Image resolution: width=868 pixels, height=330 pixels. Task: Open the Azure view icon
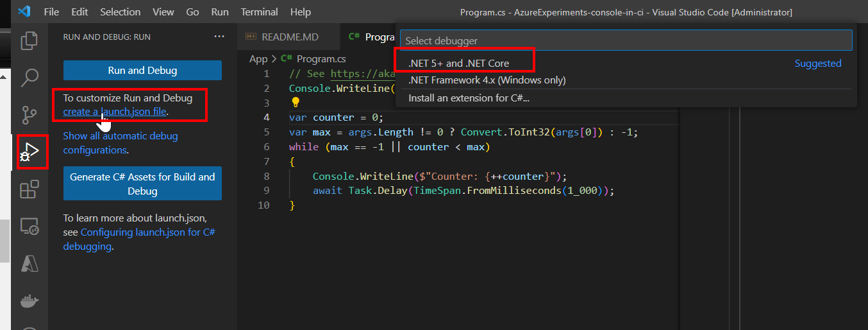[x=29, y=263]
